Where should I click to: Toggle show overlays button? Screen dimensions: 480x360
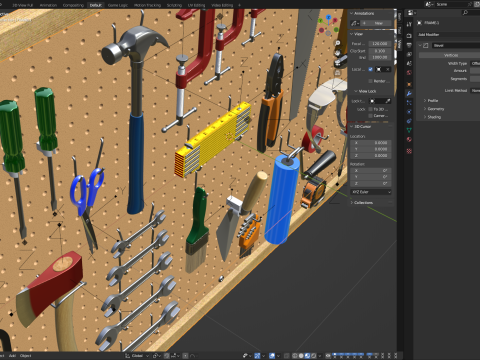(x=272, y=356)
